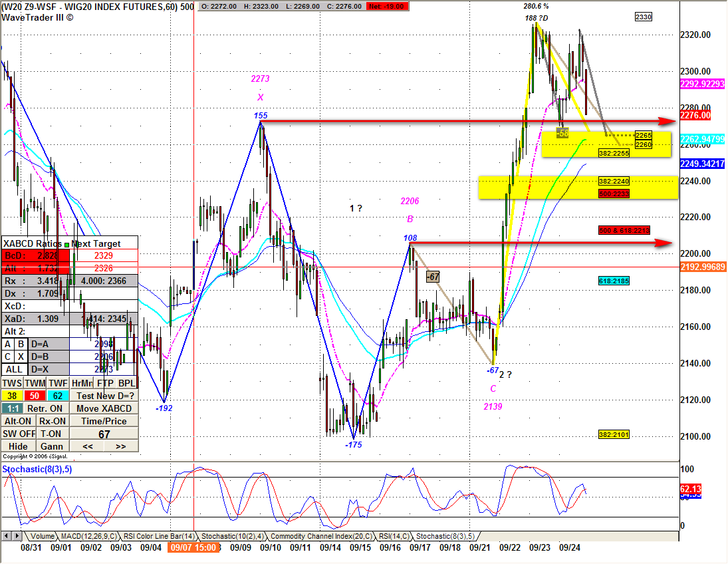
Task: Click the 1:1 ratio button
Action: 12,409
